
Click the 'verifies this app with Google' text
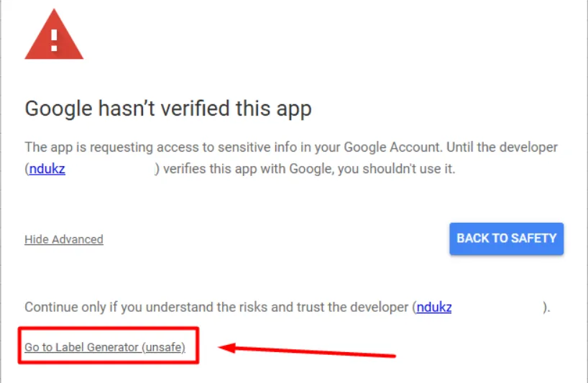tap(248, 169)
